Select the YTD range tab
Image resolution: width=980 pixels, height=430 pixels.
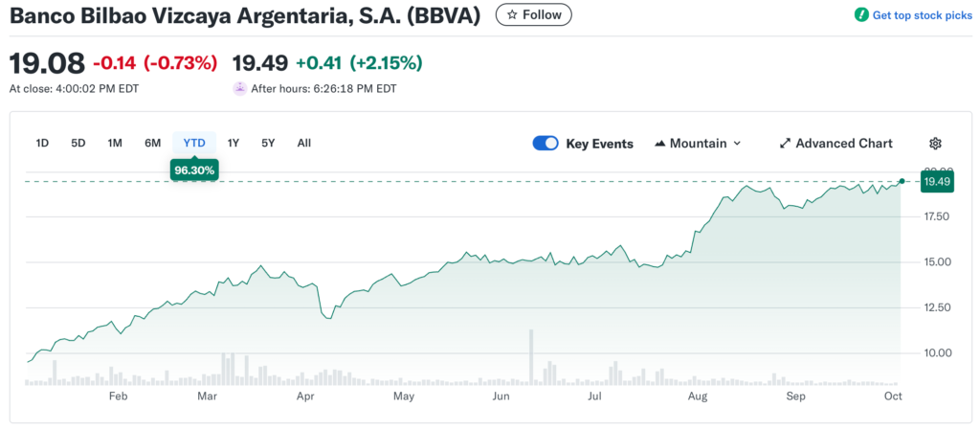194,143
